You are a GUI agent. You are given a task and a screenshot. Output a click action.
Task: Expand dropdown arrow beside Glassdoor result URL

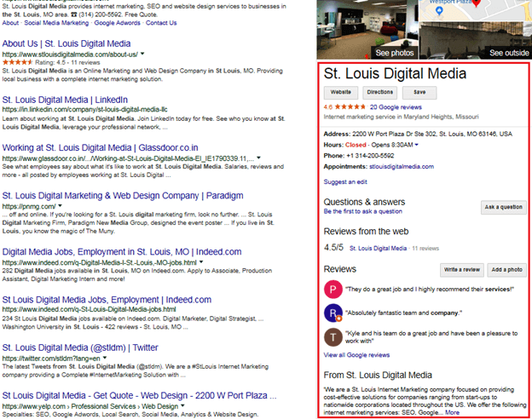point(258,158)
